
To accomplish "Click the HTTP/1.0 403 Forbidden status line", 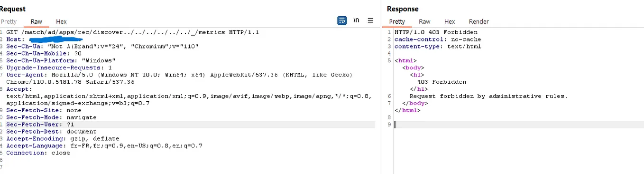I will coord(436,32).
